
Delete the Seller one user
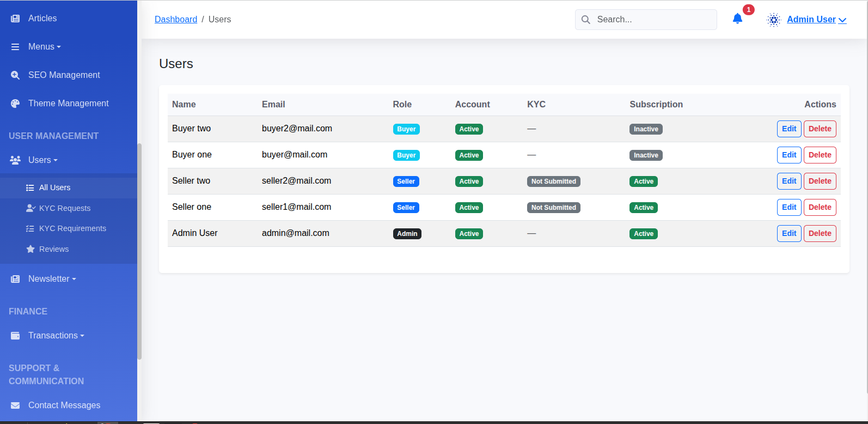[820, 208]
